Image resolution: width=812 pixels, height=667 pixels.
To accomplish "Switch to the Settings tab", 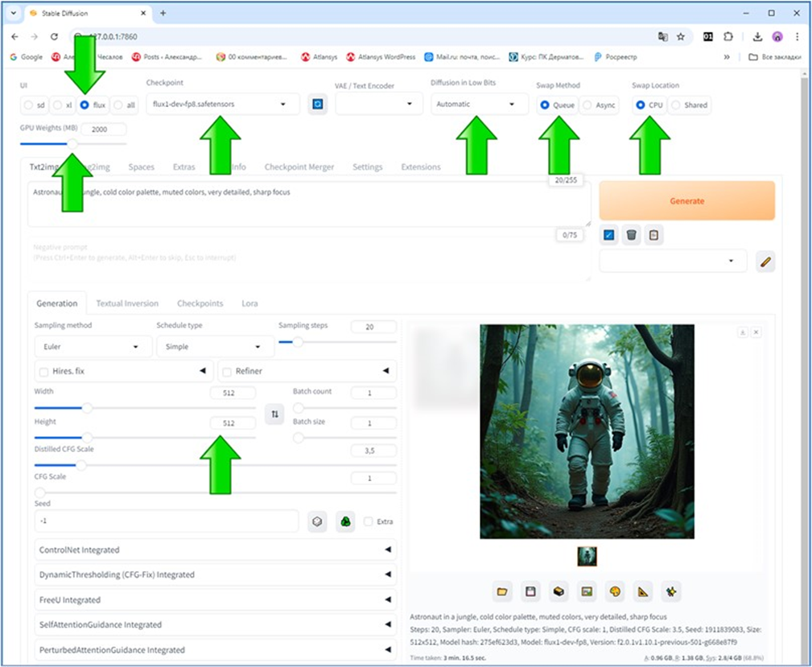I will (367, 167).
